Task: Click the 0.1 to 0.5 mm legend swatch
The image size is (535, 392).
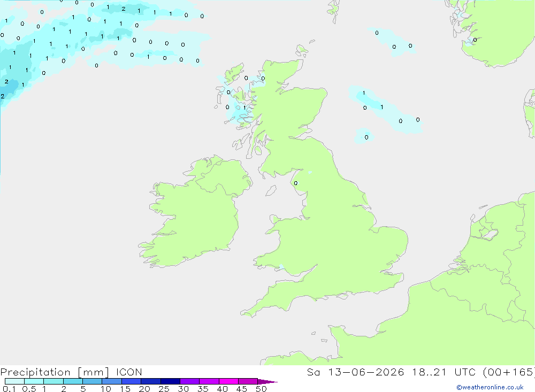Action: coord(14,381)
